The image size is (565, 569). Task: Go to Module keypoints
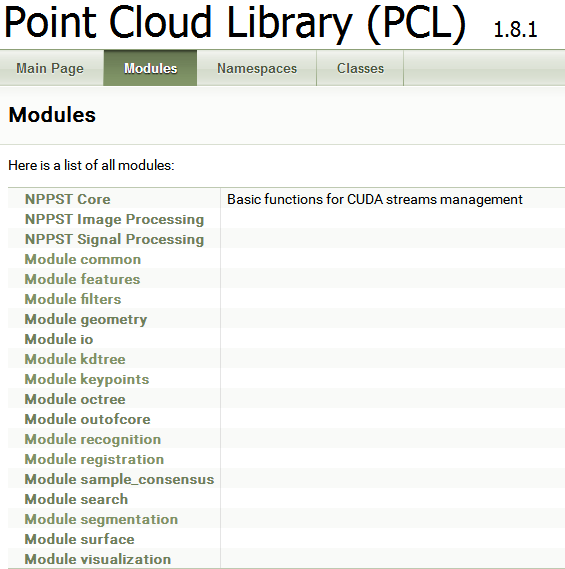(x=87, y=380)
